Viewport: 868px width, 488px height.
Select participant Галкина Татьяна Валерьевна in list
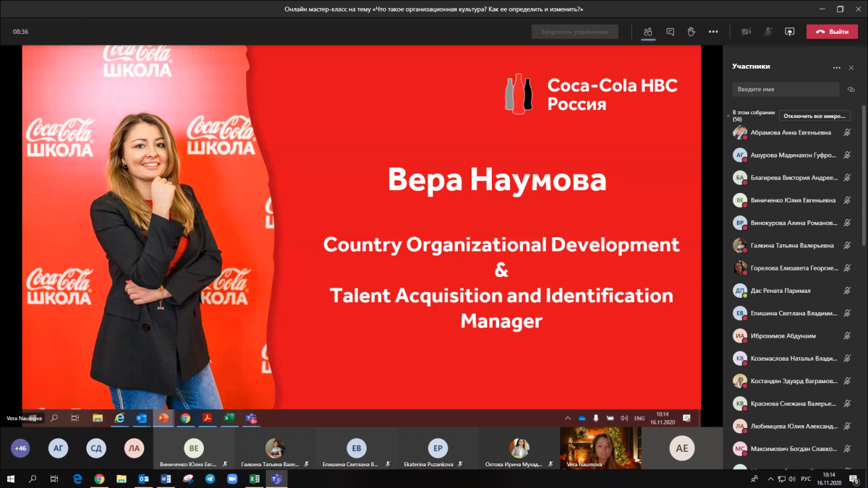(792, 245)
